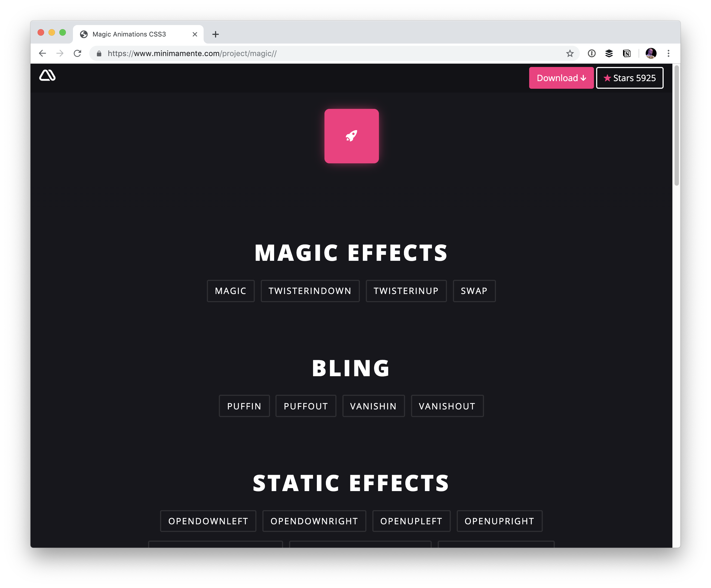Viewport: 711px width, 588px height.
Task: Click the TWISTERINDOWN effect option
Action: [x=310, y=290]
